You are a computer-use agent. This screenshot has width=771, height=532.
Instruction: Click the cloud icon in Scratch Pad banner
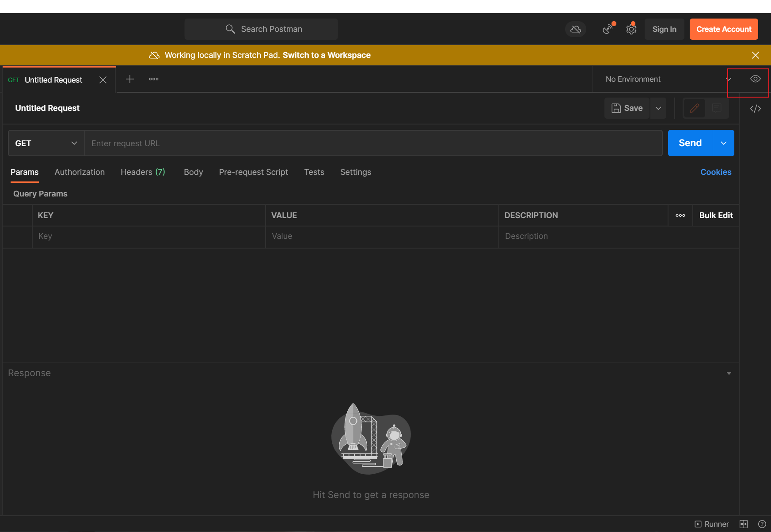154,55
